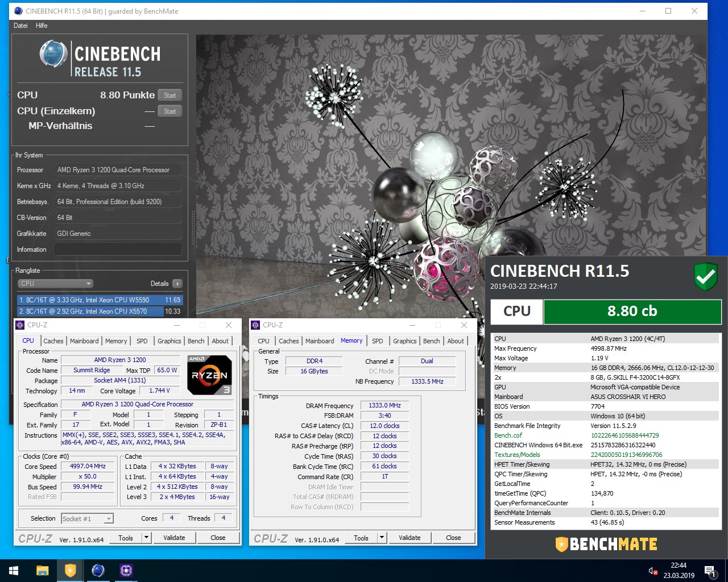Open SPD tab in Memory CPU-Z window

[x=378, y=341]
